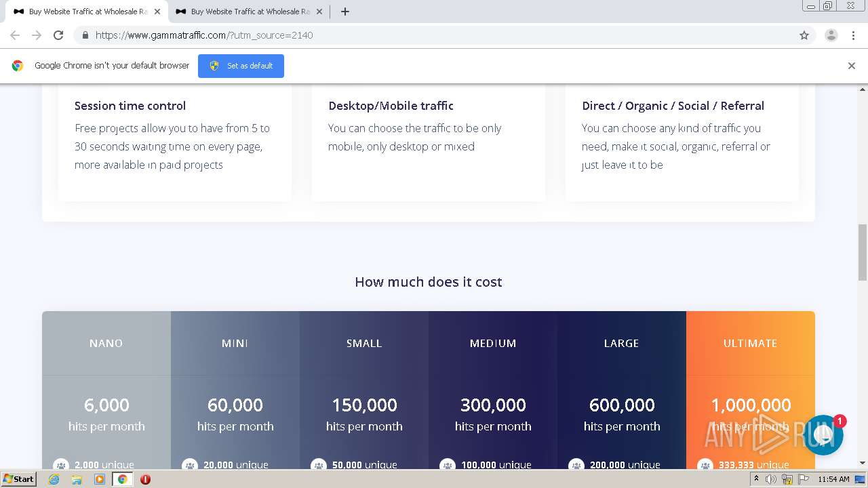Open a new tab with plus button
The width and height of the screenshot is (868, 488).
(345, 12)
